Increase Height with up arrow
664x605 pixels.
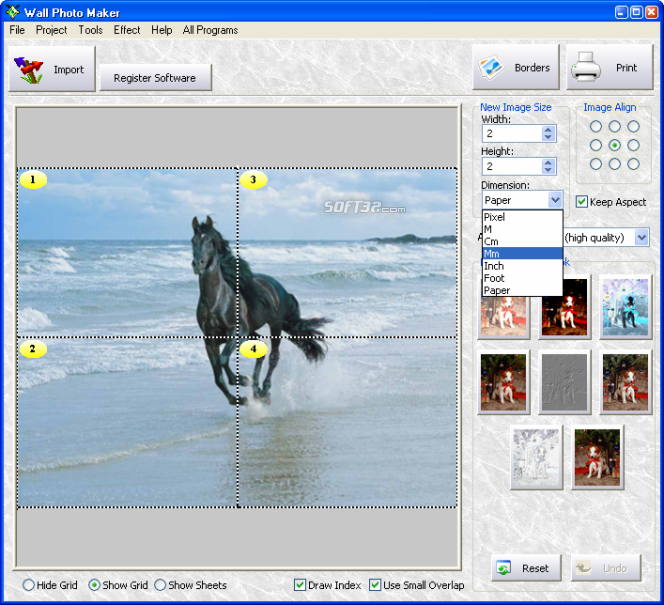(548, 163)
